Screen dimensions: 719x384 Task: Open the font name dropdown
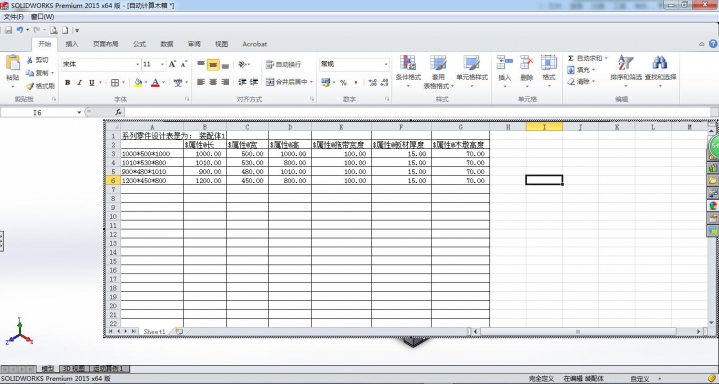137,65
